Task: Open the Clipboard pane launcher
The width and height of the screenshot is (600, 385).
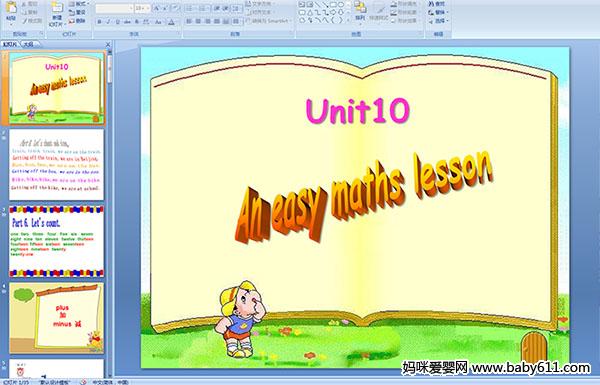Action: [x=41, y=34]
